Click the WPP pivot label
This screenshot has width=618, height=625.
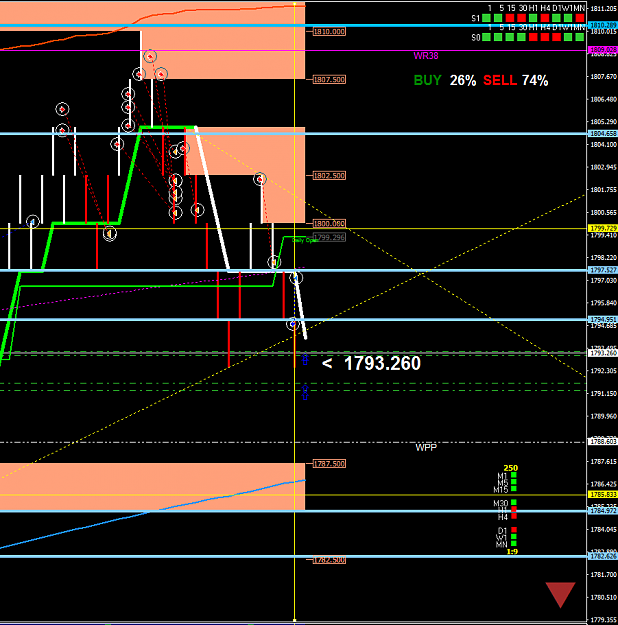[x=426, y=448]
